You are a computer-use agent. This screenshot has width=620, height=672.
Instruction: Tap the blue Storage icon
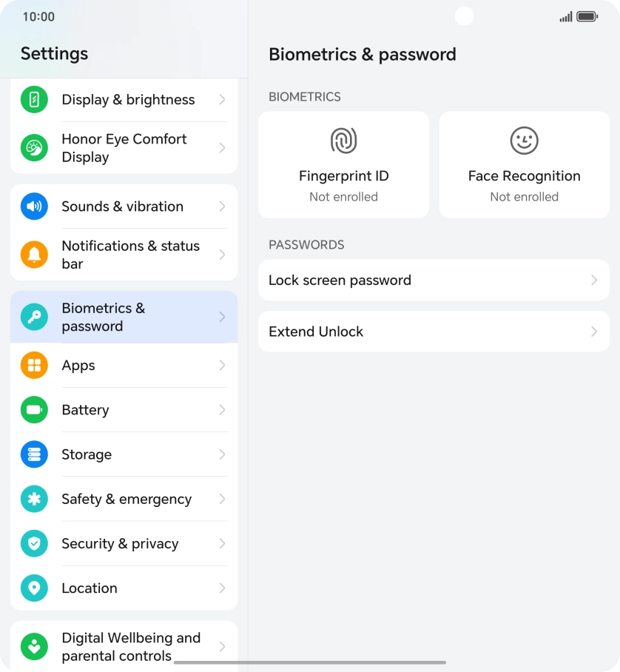click(x=34, y=454)
